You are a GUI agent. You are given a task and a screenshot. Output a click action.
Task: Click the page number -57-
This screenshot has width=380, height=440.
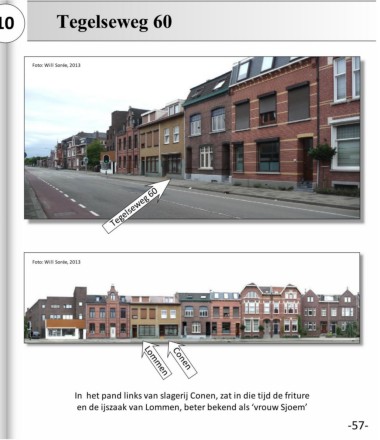click(358, 426)
